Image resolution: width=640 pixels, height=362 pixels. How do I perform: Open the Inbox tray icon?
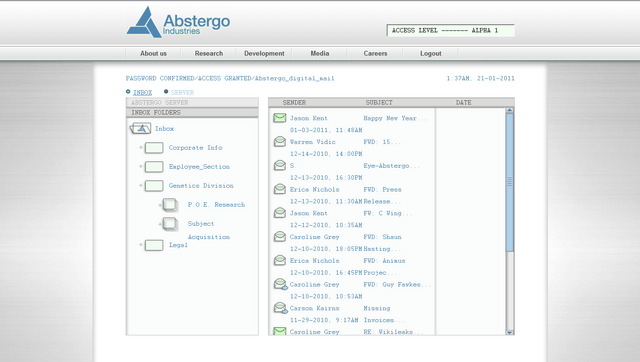(x=140, y=129)
